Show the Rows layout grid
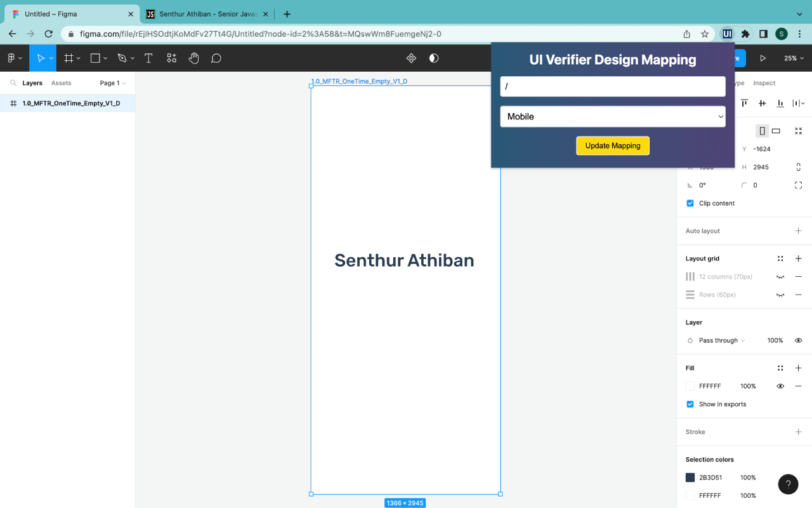The width and height of the screenshot is (812, 508). pos(780,295)
